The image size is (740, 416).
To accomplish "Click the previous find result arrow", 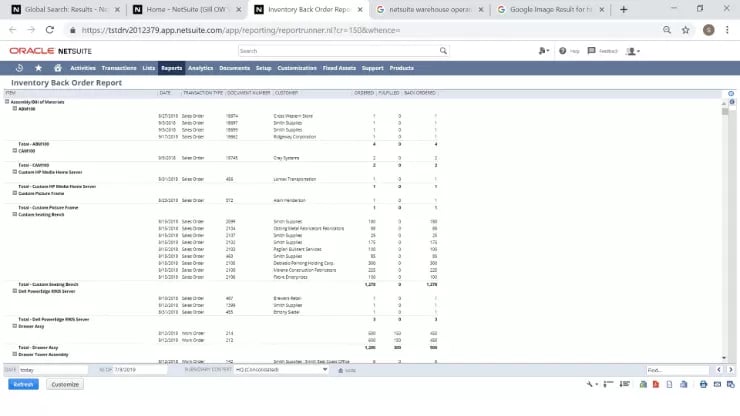I will (719, 370).
